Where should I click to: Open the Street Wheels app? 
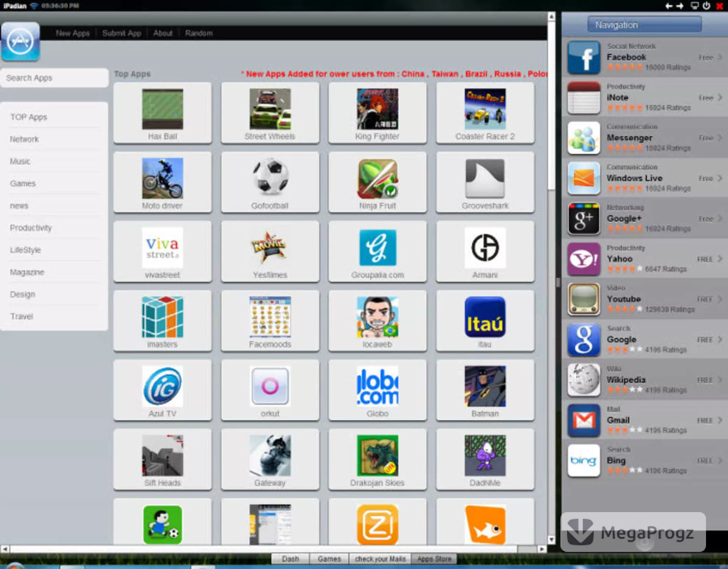[x=270, y=113]
